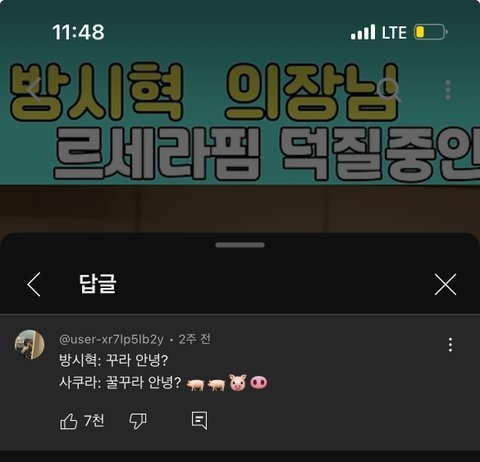Open the comment's three-dot options menu
Screen dimensions: 480x462
(450, 345)
